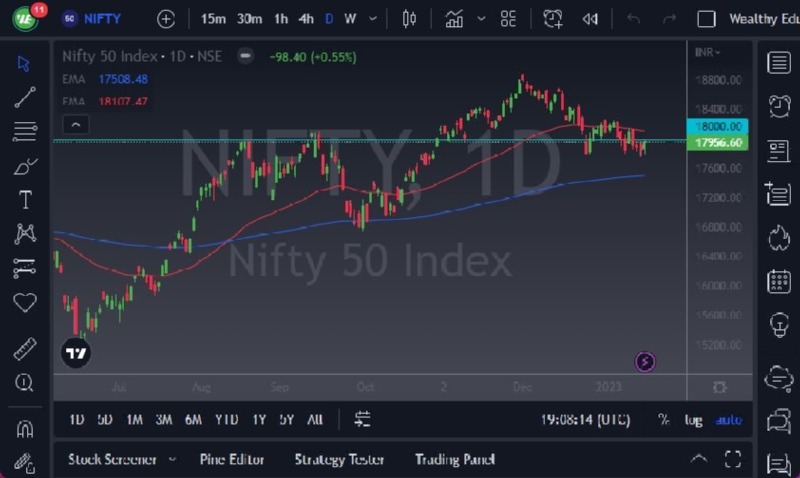Expand the indicators favorites dropdown arrow
800x478 pixels.
481,19
